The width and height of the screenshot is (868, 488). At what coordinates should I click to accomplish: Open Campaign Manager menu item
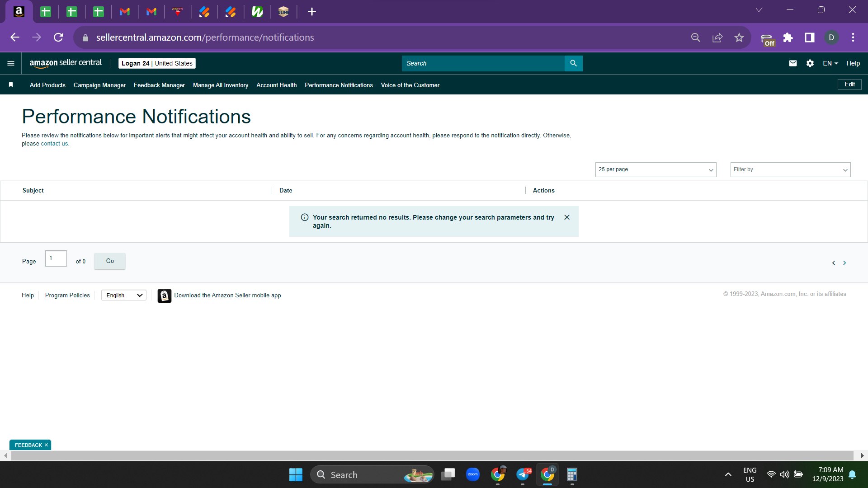click(99, 85)
